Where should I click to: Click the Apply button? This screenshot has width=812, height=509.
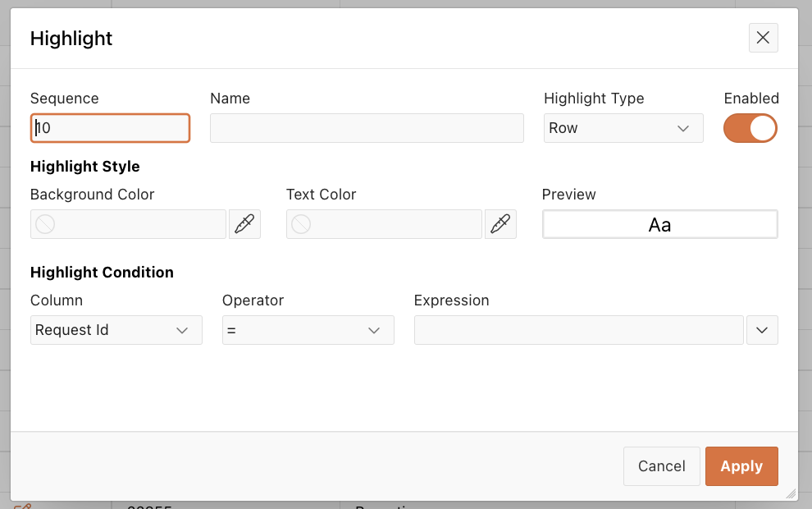click(x=741, y=466)
